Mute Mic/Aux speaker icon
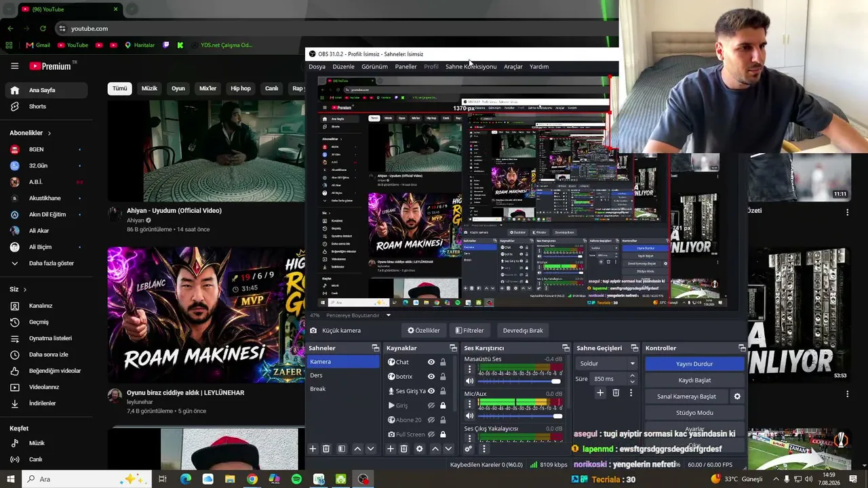This screenshot has width=868, height=488. [469, 415]
